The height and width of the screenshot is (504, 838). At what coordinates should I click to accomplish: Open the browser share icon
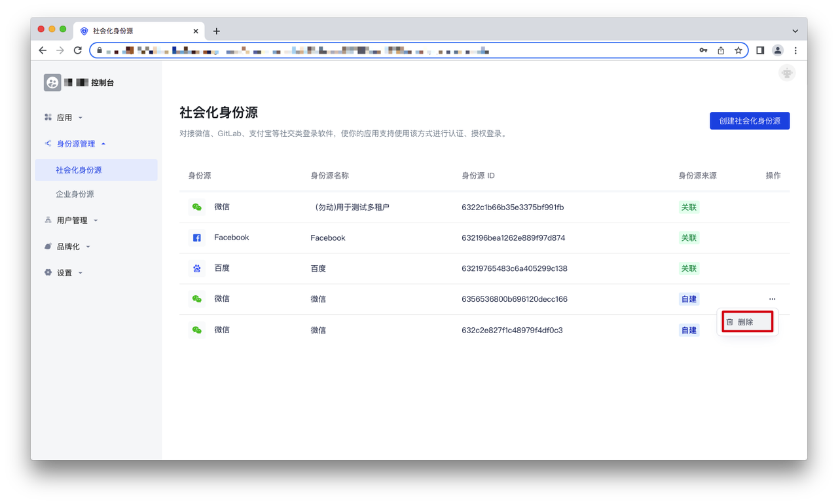point(721,50)
